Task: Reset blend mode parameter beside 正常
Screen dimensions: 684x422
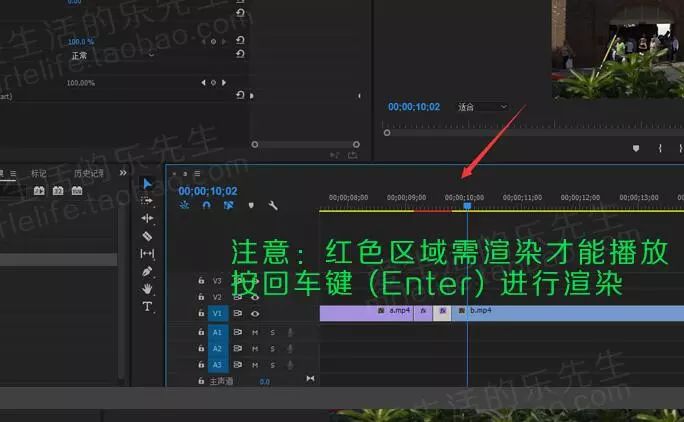Action: (240, 54)
